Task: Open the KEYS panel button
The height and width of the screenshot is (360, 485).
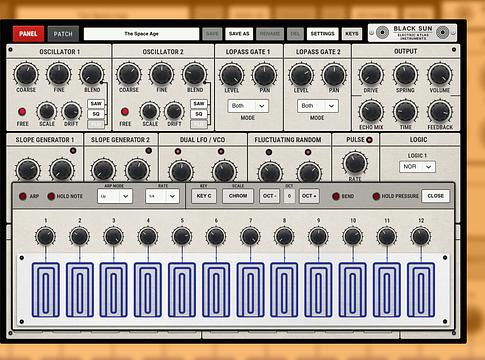Action: pyautogui.click(x=352, y=34)
